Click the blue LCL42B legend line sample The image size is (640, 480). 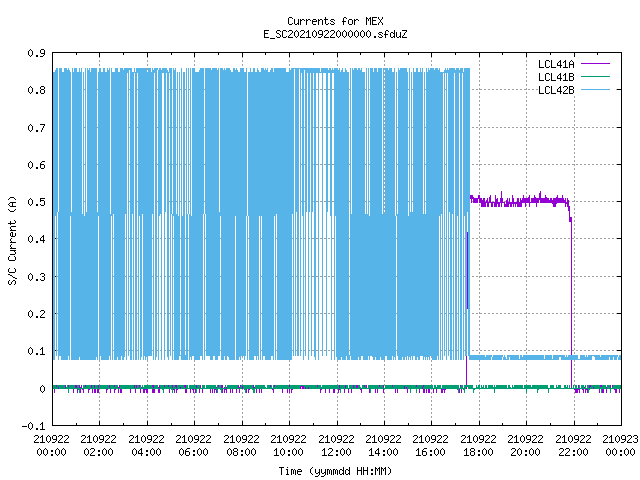[595, 89]
